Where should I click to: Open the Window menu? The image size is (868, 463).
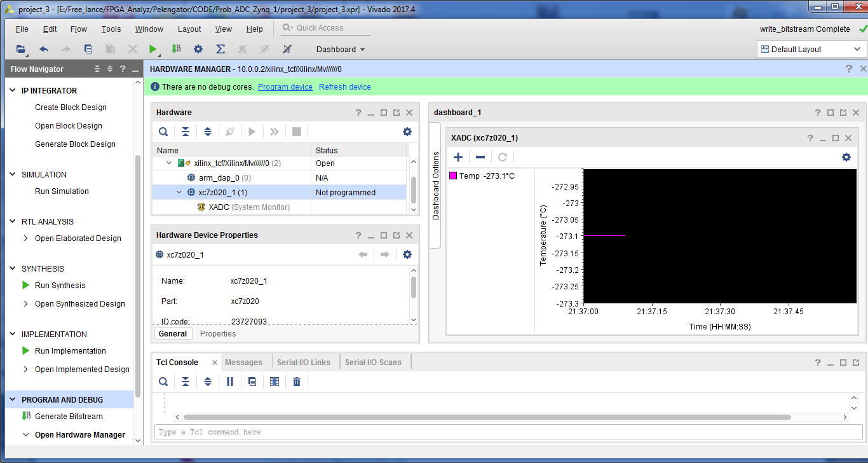(x=149, y=29)
